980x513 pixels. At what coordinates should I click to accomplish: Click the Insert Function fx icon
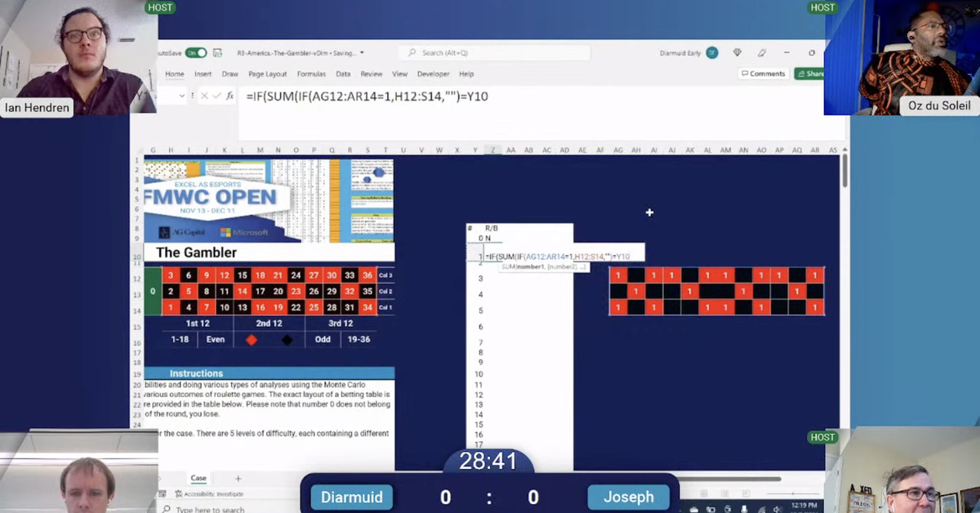230,96
